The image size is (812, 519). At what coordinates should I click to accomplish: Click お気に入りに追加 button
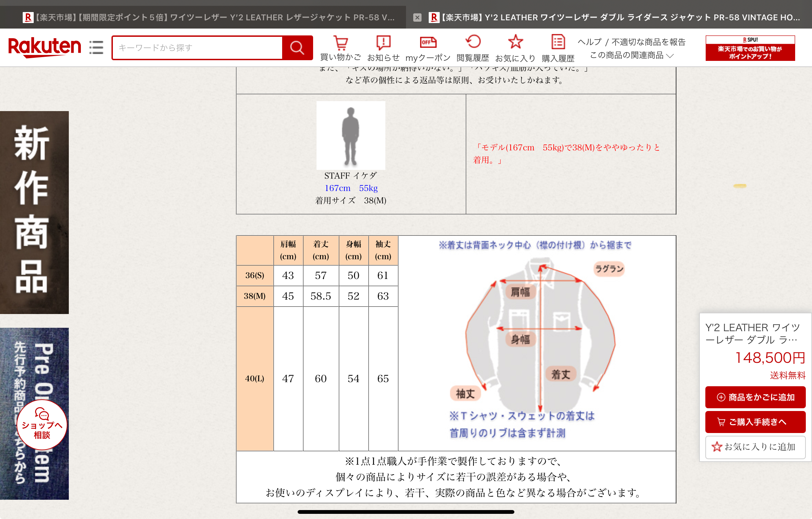point(755,447)
